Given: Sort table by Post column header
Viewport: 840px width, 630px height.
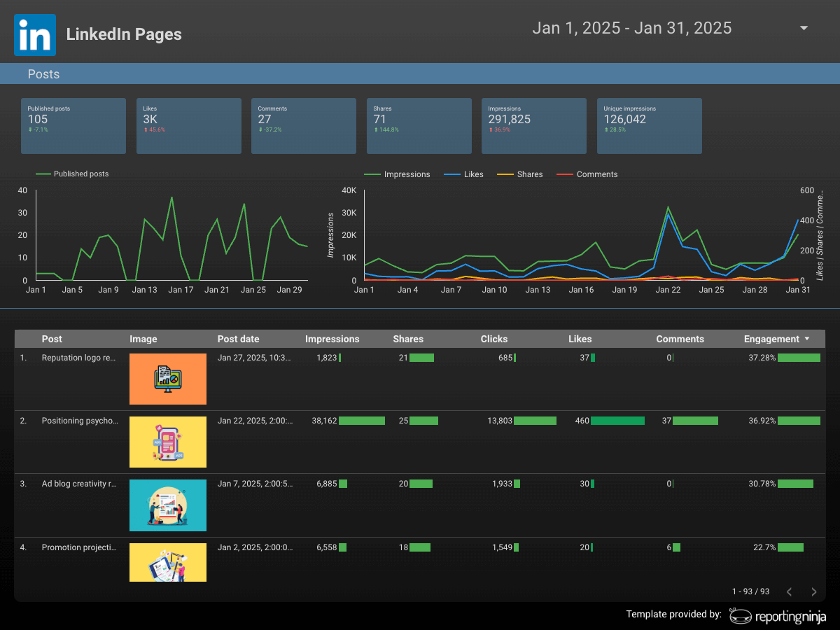Looking at the screenshot, I should (x=52, y=339).
